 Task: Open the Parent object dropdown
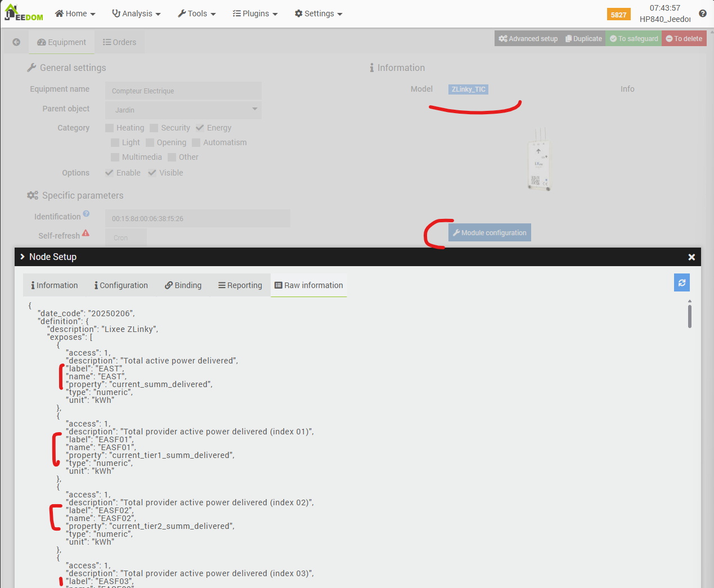[183, 110]
